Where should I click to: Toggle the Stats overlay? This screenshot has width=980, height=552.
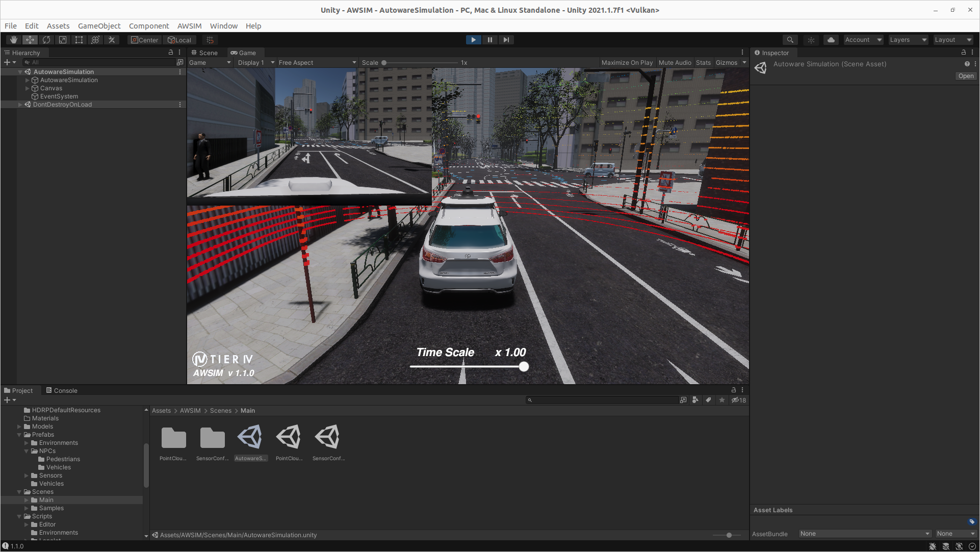click(x=703, y=63)
